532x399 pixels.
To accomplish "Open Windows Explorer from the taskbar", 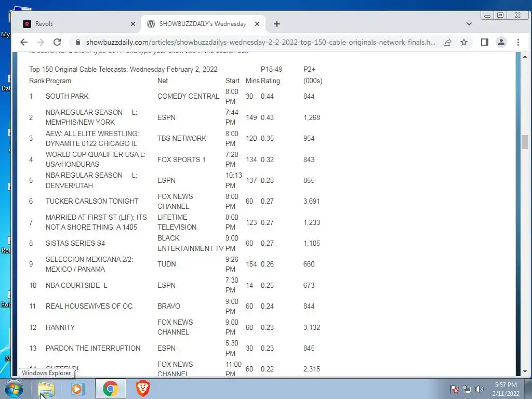I will click(x=46, y=389).
